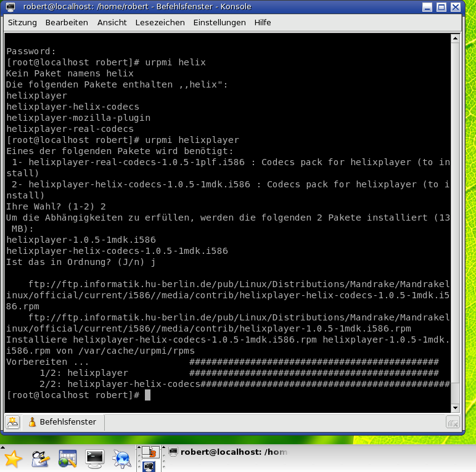The height and width of the screenshot is (472, 476).
Task: Click the terminal prompt at the cursor
Action: point(147,395)
